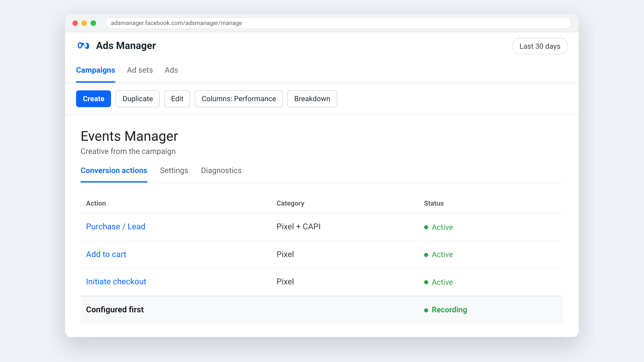Close the window with red button
Viewport: 644px width, 362px height.
pyautogui.click(x=75, y=23)
